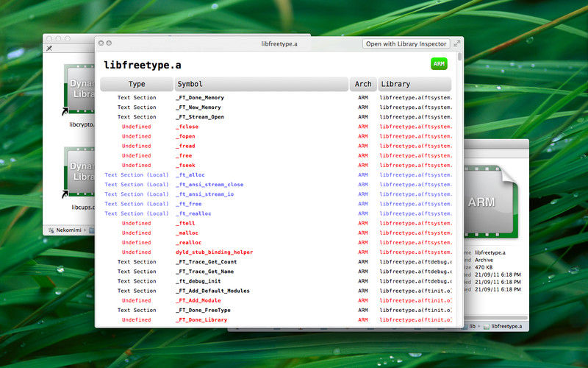
Task: Select the undefined _fclose symbol row
Action: tap(186, 127)
